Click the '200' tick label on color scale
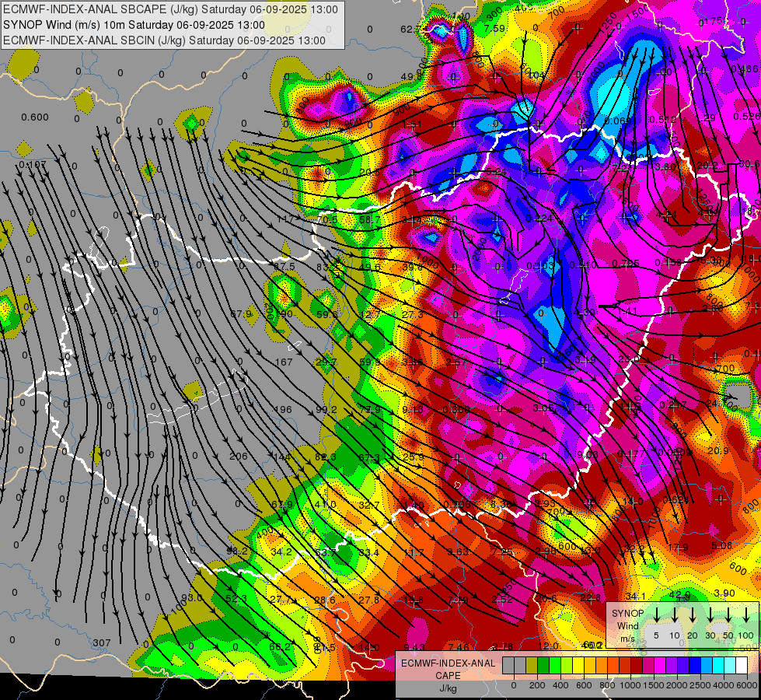 point(537,685)
